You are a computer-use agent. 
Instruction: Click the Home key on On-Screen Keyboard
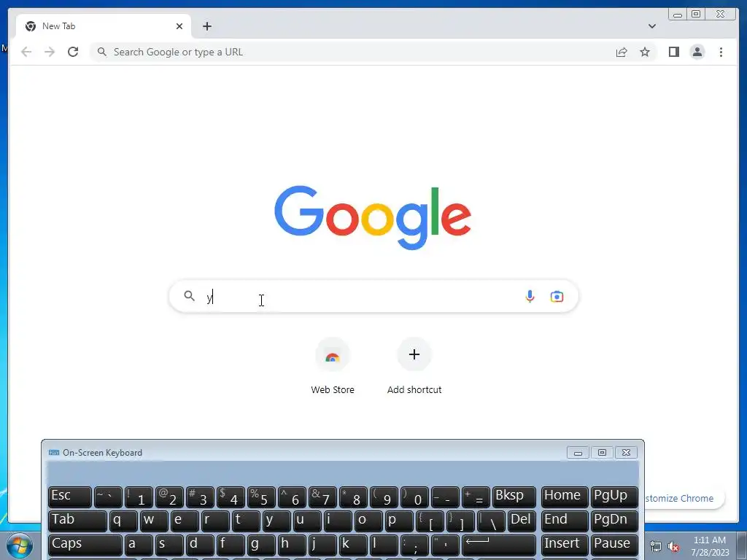coord(565,497)
